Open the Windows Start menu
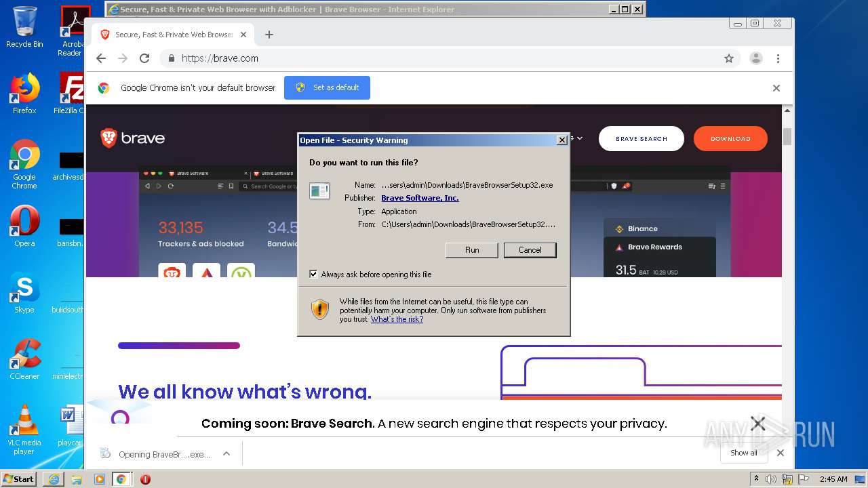 [18, 479]
